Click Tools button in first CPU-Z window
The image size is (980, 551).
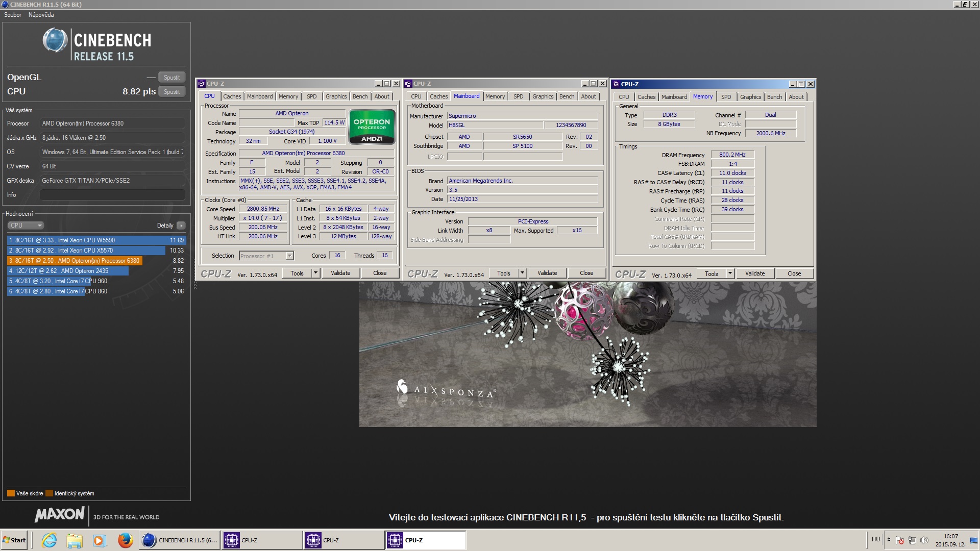[297, 273]
